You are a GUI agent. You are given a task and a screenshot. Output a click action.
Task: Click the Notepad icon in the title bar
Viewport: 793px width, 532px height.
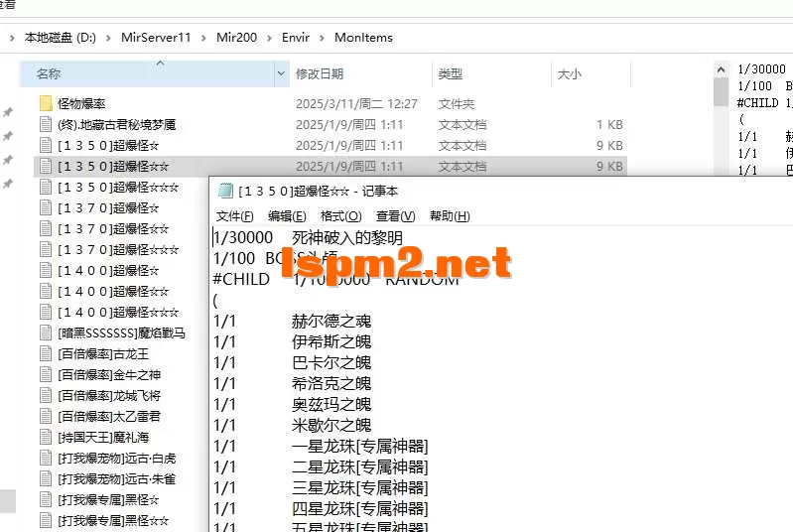click(225, 191)
